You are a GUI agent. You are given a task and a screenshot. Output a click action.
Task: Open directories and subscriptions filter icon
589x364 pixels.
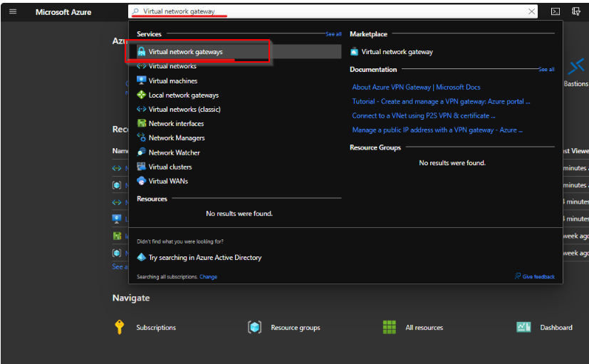[x=576, y=11]
